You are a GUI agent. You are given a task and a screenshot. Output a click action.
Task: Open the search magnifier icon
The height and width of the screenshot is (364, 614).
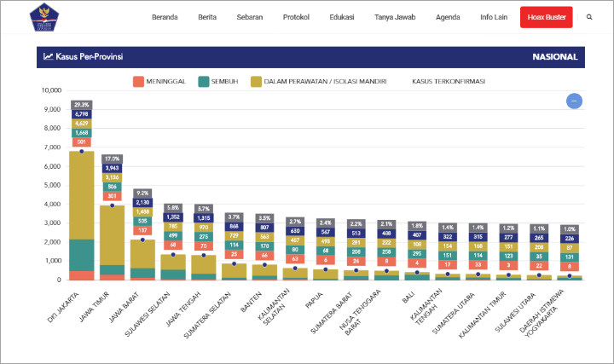(589, 17)
